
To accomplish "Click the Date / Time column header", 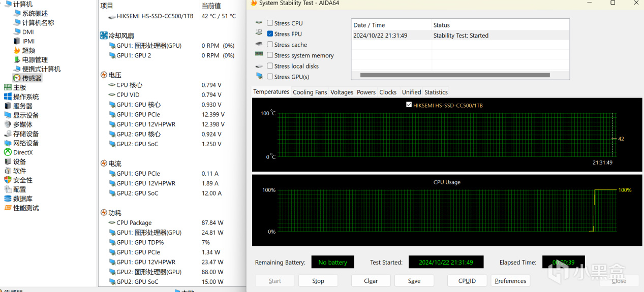I will 391,25.
